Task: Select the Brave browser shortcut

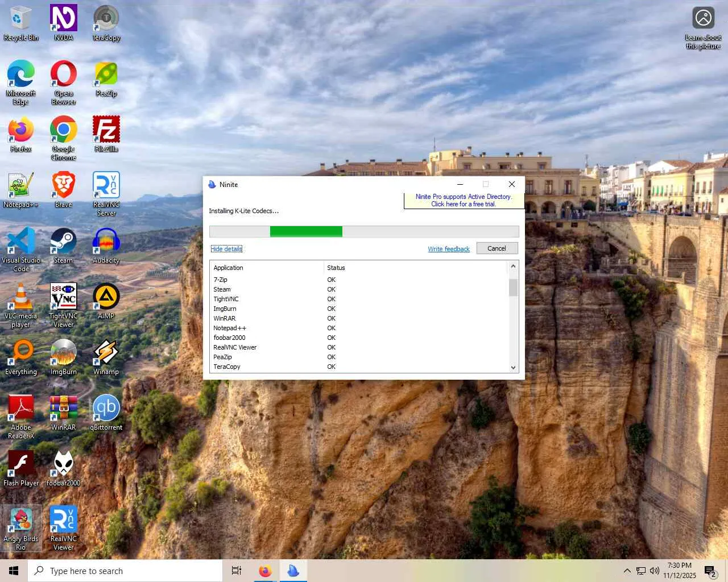Action: 64,190
